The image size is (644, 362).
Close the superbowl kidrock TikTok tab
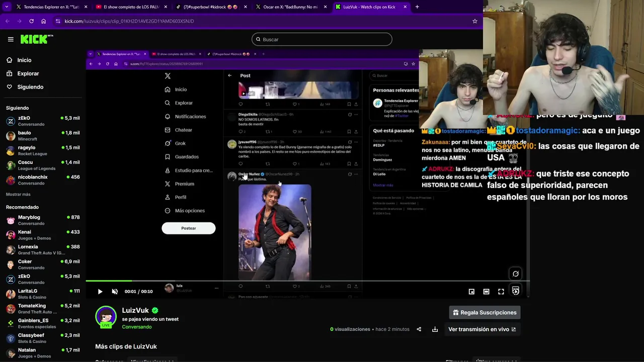coord(245,7)
